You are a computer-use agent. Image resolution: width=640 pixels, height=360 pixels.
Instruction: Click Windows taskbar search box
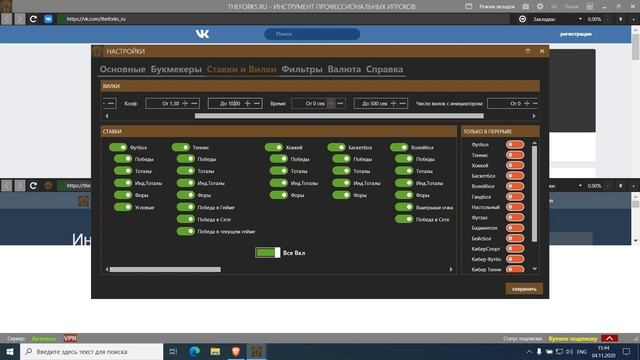92,351
